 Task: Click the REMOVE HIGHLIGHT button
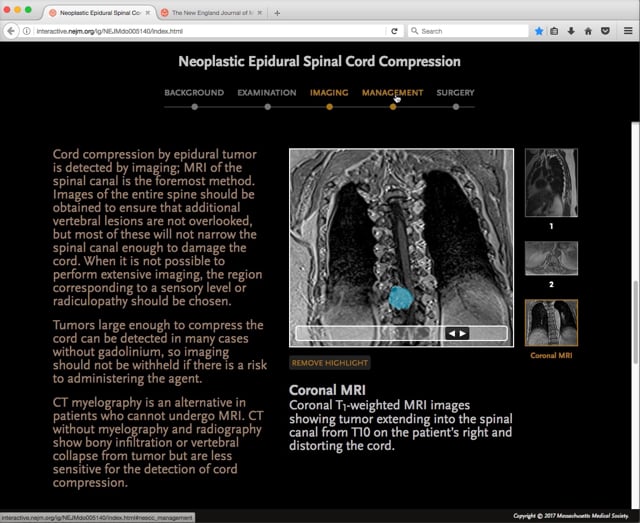pos(330,363)
